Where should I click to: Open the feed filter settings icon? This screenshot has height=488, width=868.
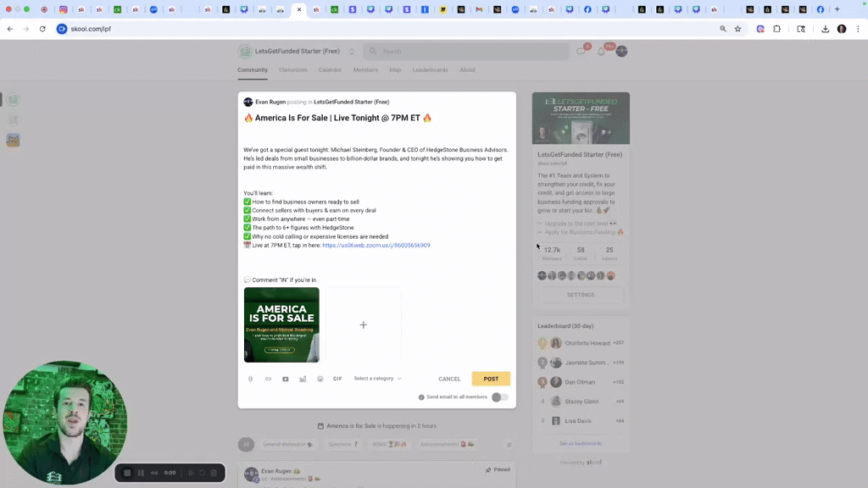point(509,444)
